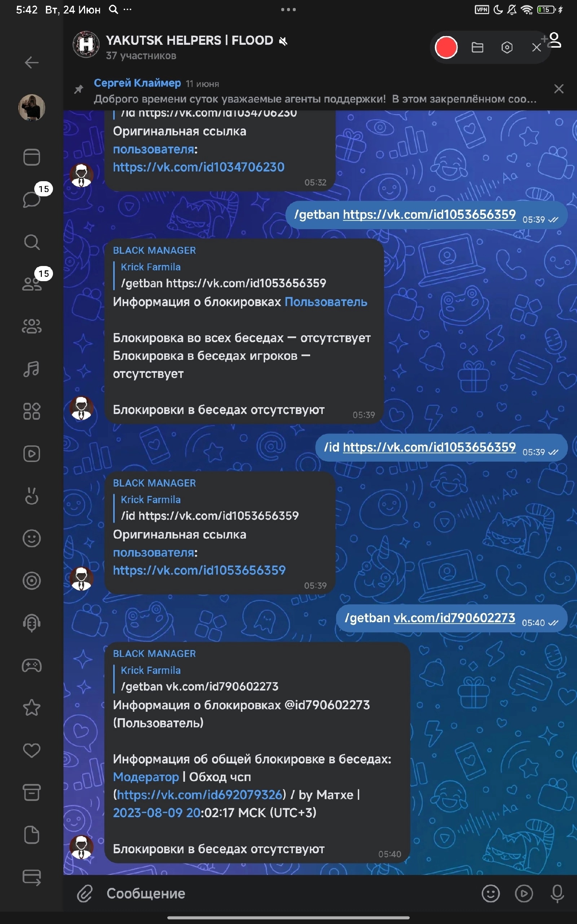The height and width of the screenshot is (924, 577).
Task: Open friends icon with 15 badge
Action: point(32,284)
